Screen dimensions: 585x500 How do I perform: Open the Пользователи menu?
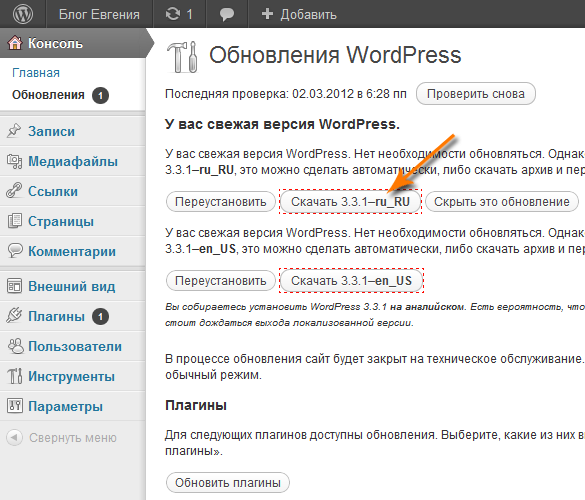(75, 346)
